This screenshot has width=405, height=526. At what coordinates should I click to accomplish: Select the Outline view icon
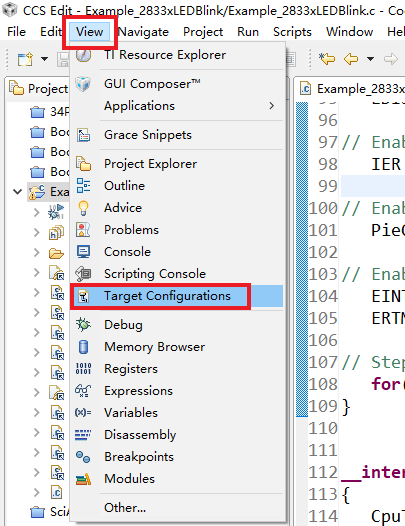coord(83,186)
